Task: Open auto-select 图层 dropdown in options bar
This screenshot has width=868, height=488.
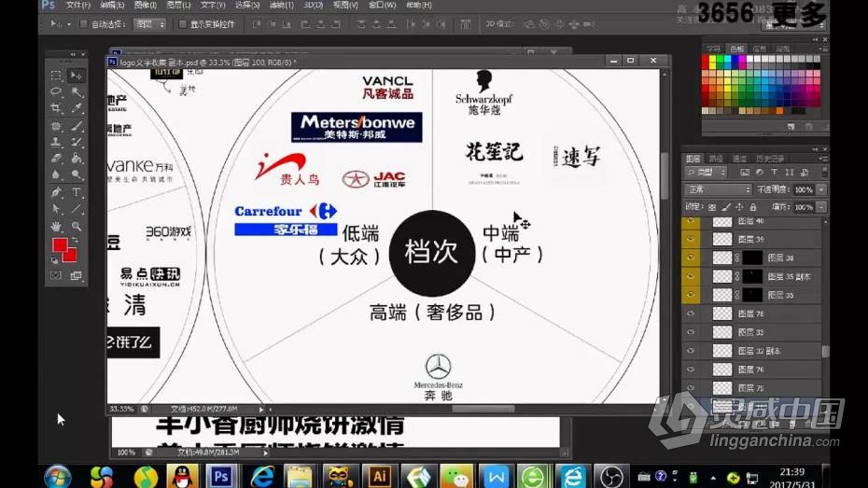Action: [x=150, y=24]
